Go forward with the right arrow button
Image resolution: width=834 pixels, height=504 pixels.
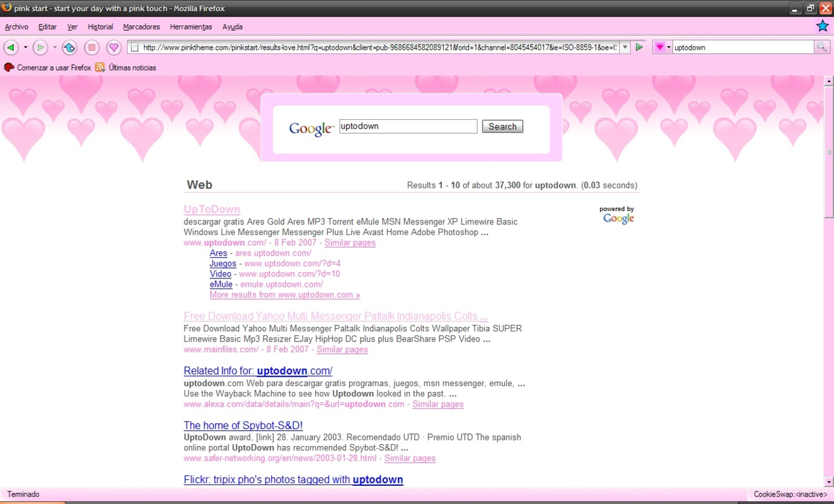[x=40, y=47]
